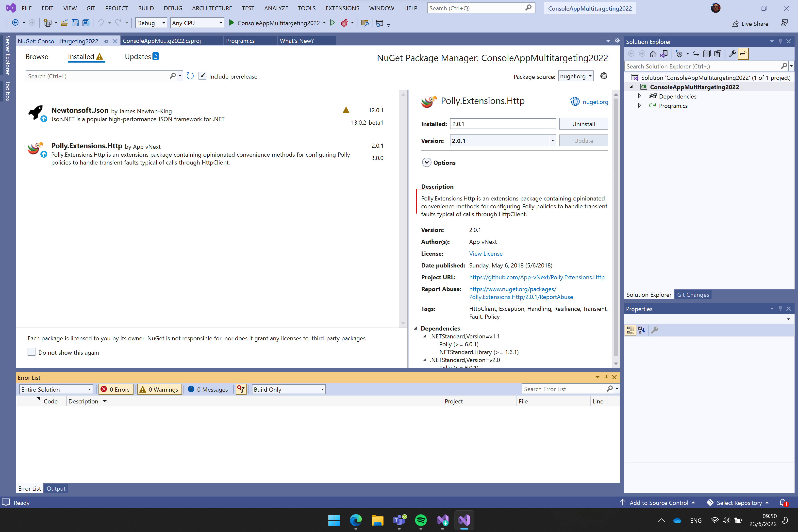
Task: Collapse All items in Solution Explorer
Action: [x=707, y=54]
